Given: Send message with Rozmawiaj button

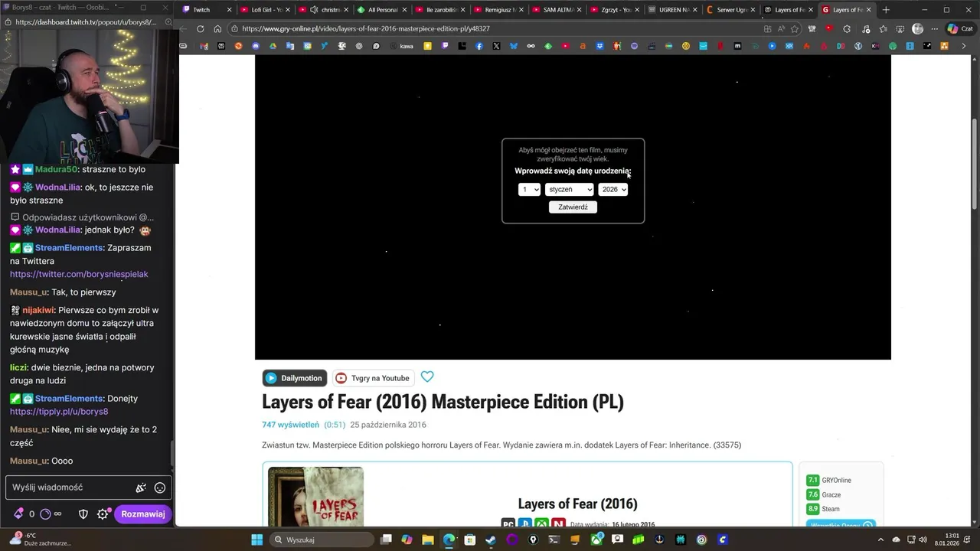Looking at the screenshot, I should point(143,514).
